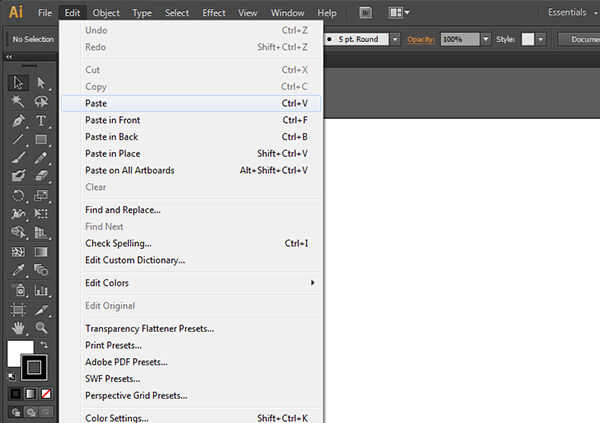Click the Document Setup button
Image resolution: width=600 pixels, height=423 pixels.
pos(579,39)
